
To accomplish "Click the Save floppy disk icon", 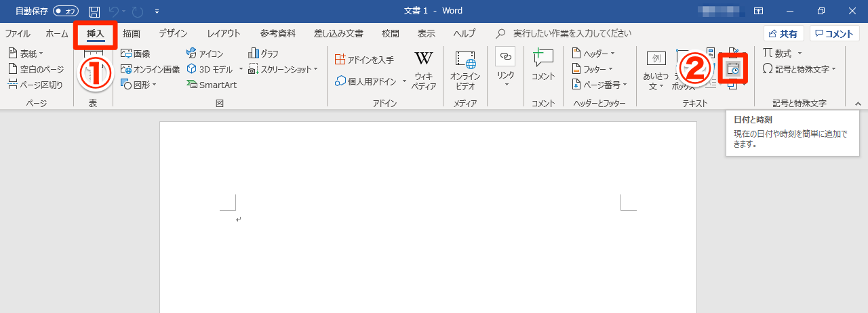I will coord(94,12).
